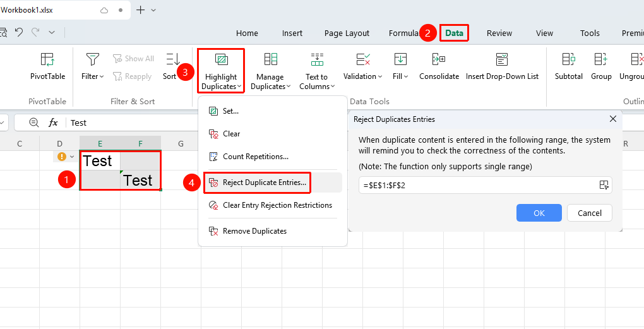Click the Reapply filter button
This screenshot has height=329, width=644.
click(132, 76)
